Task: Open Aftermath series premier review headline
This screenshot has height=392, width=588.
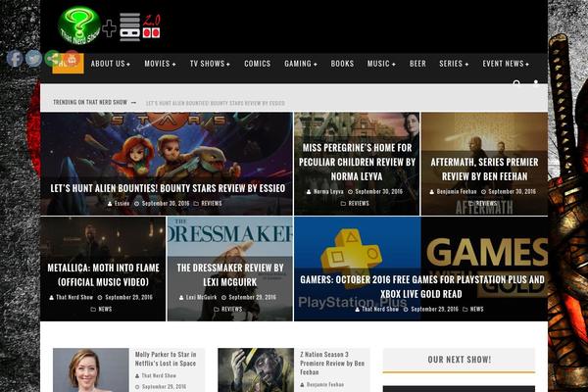Action: pyautogui.click(x=484, y=170)
